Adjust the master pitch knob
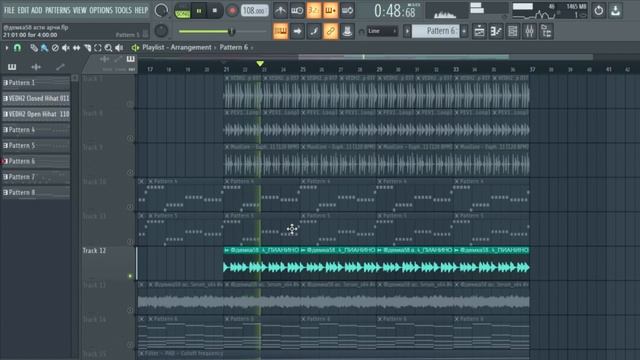The width and height of the screenshot is (640, 360). [161, 31]
